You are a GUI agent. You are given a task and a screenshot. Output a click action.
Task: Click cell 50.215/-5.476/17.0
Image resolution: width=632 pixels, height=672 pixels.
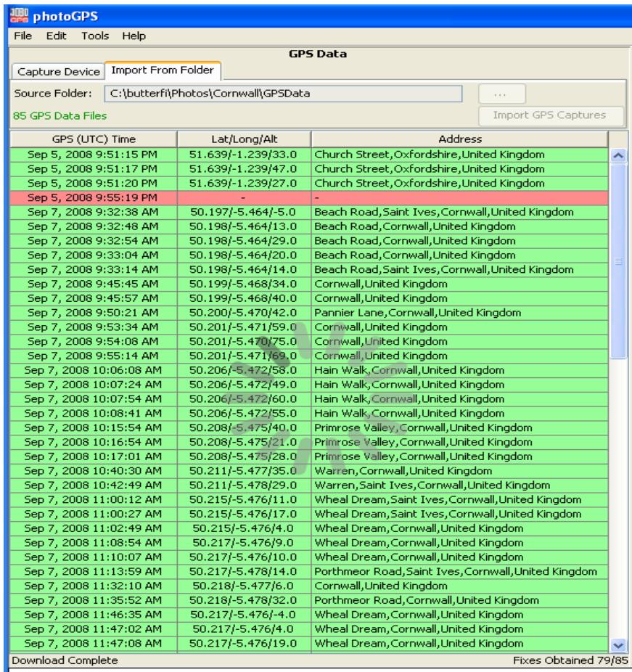[243, 515]
